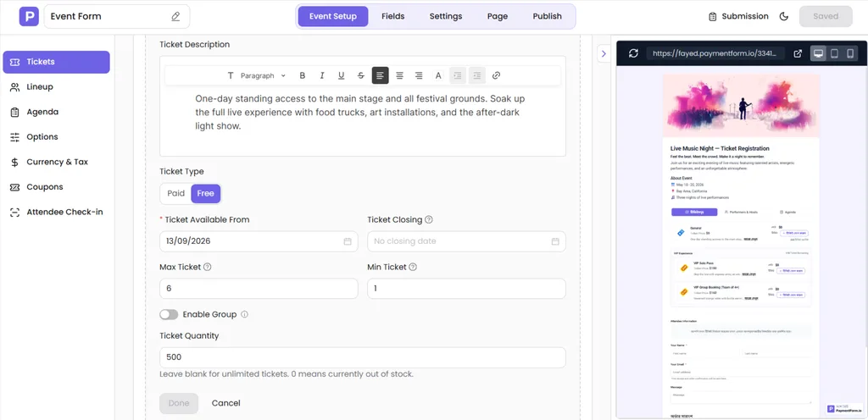Open the Settings tab

tap(446, 16)
